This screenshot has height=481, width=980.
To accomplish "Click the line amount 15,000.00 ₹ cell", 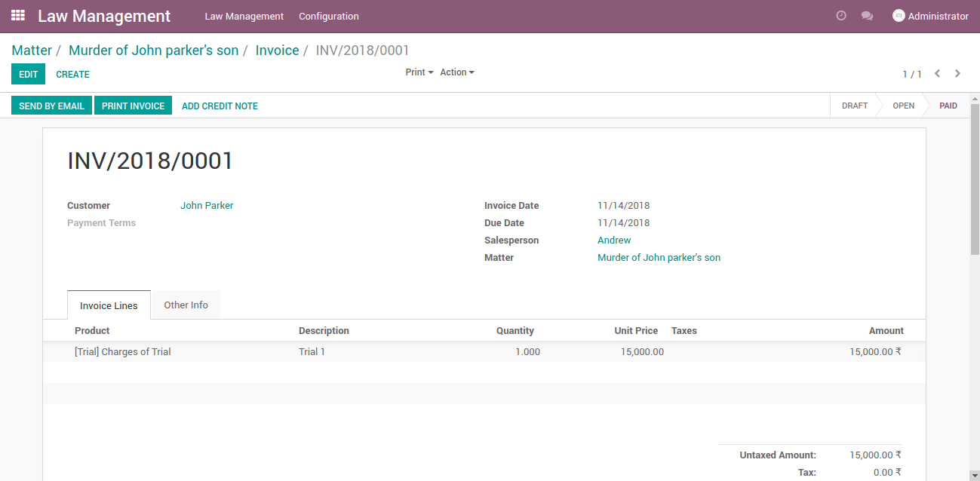I will [x=875, y=351].
